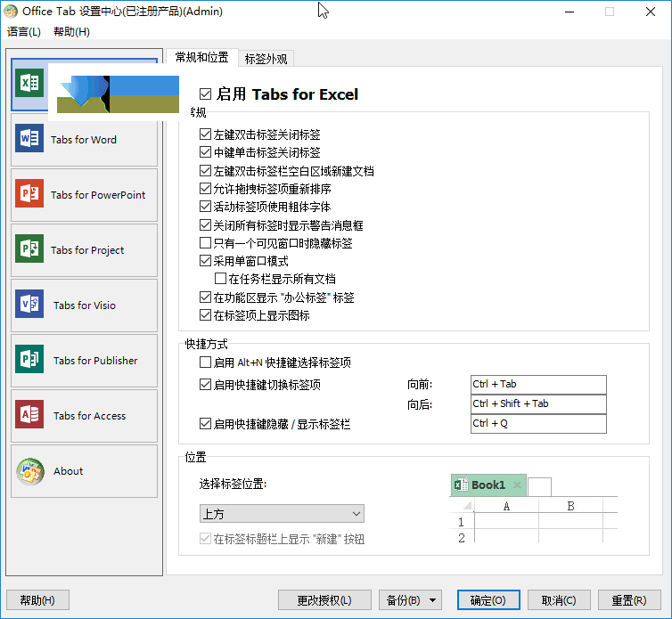Click row 2 header in preview
The width and height of the screenshot is (672, 619).
click(x=461, y=538)
